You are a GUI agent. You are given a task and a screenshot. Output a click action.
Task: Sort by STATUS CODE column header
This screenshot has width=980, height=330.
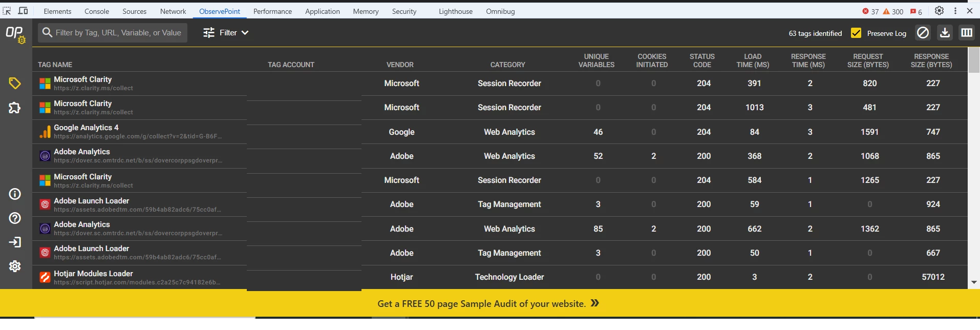pos(702,60)
